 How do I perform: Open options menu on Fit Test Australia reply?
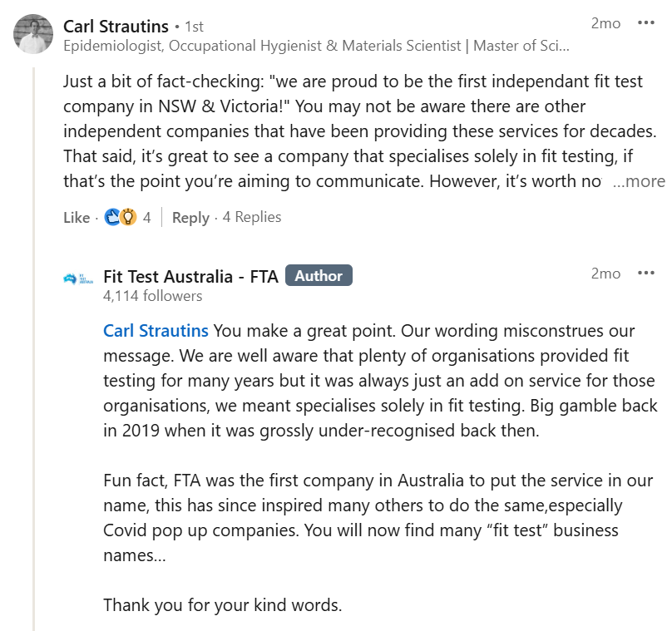click(x=646, y=273)
